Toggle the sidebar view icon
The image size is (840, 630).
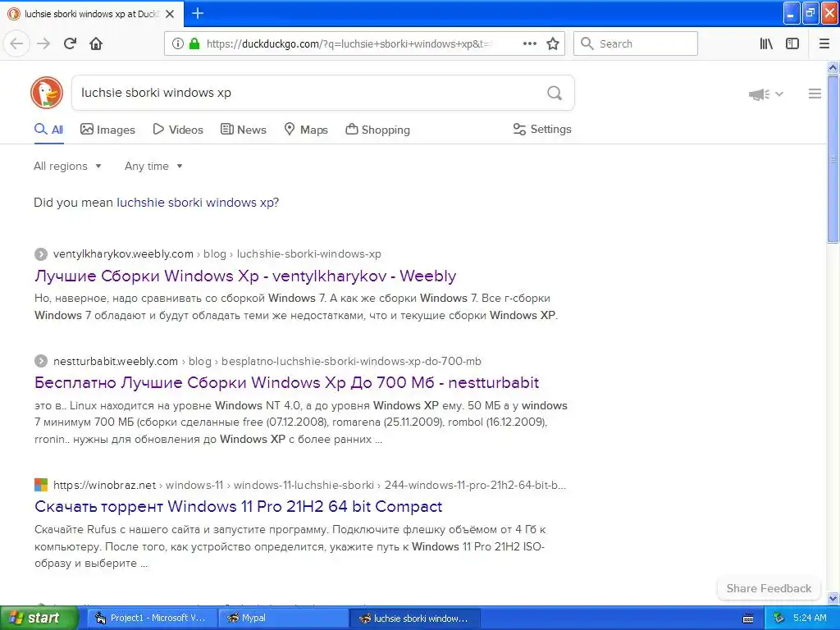(x=792, y=43)
